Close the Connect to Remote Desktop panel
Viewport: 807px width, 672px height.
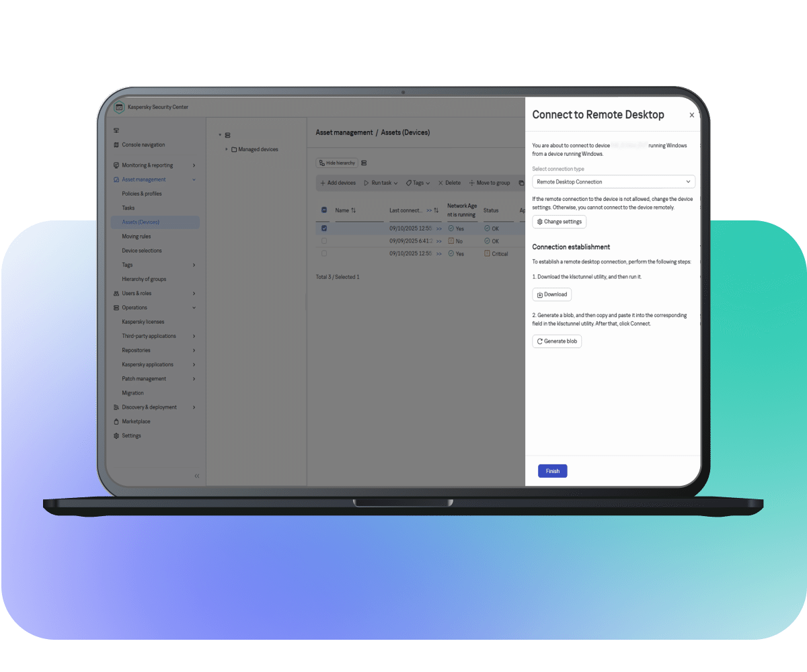pyautogui.click(x=691, y=115)
